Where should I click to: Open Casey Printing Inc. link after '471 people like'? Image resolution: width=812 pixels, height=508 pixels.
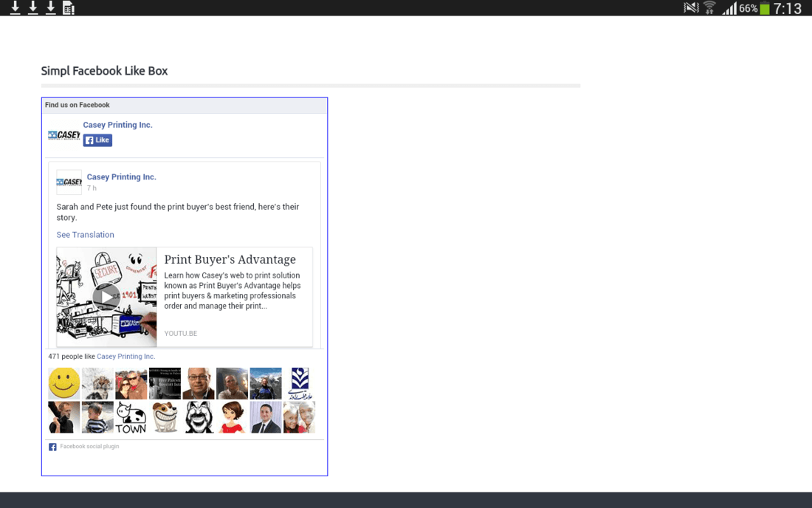[125, 357]
